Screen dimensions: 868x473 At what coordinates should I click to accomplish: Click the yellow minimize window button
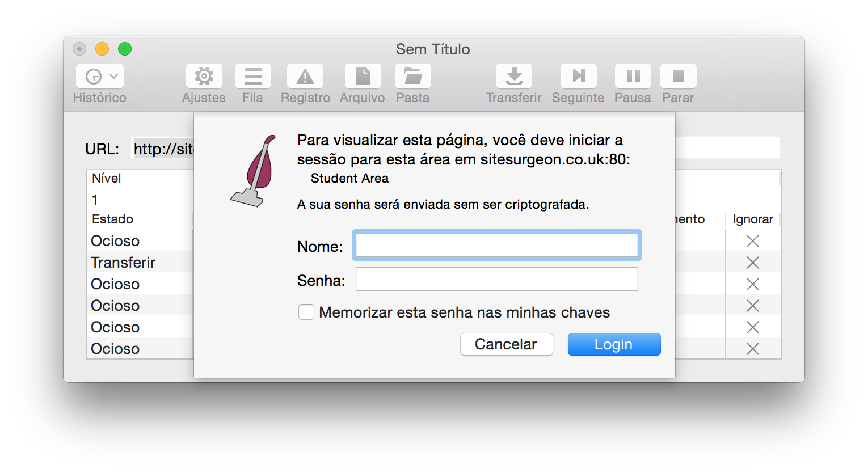(x=102, y=49)
